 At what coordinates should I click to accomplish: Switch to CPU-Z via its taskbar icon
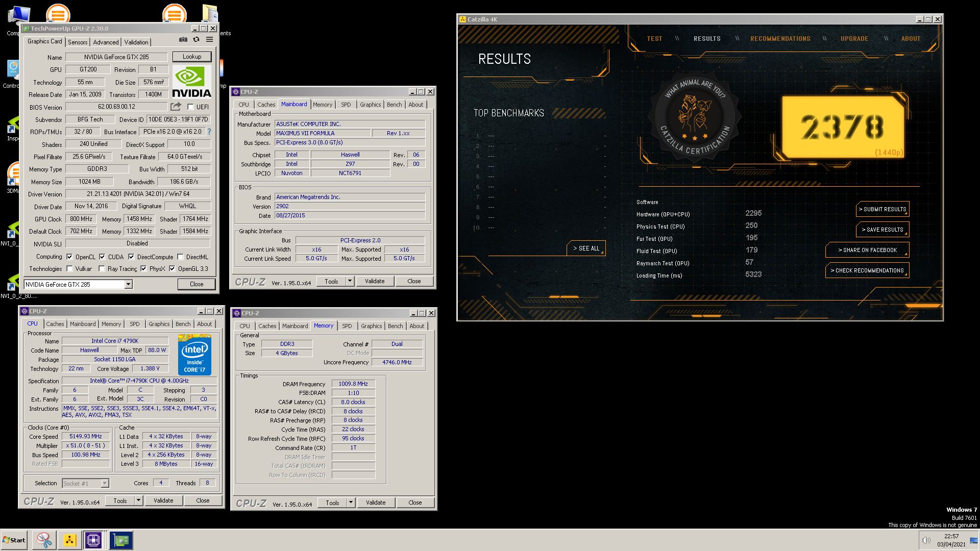coord(93,540)
